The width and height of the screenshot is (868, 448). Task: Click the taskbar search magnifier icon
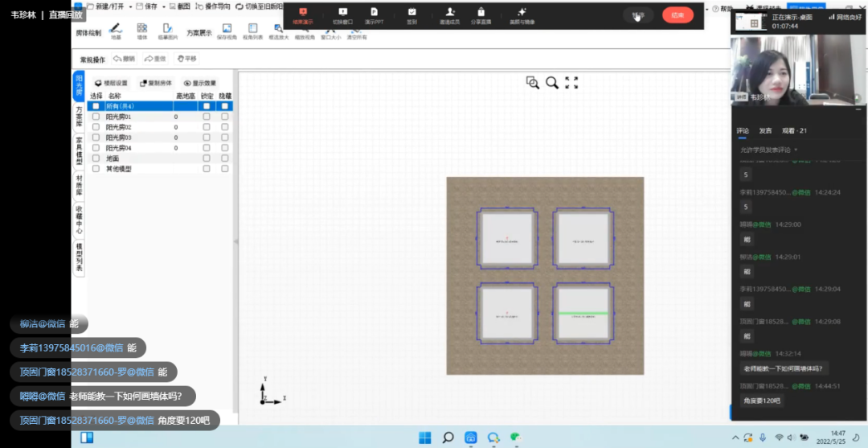[448, 438]
